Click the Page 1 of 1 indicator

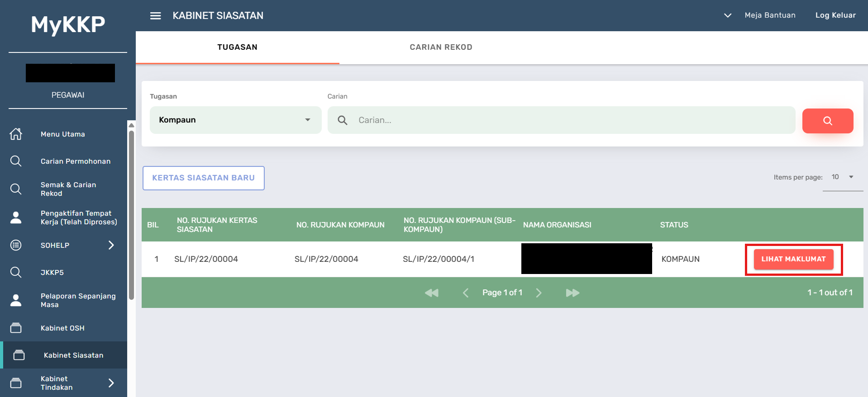tap(502, 293)
